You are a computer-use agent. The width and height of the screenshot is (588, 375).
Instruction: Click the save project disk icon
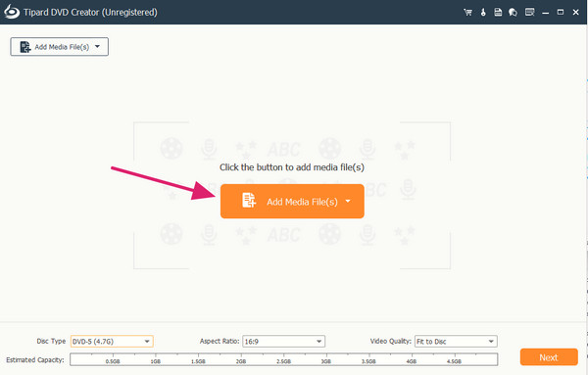click(x=498, y=13)
